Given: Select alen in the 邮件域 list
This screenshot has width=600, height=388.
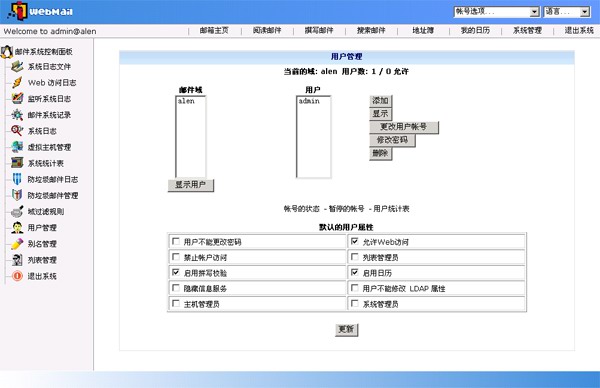Looking at the screenshot, I should pyautogui.click(x=186, y=101).
